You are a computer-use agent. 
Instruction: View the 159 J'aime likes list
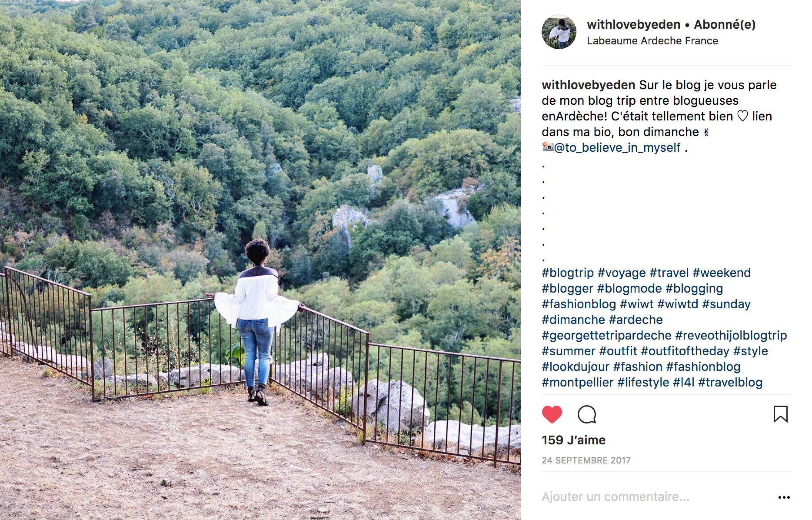pos(573,440)
